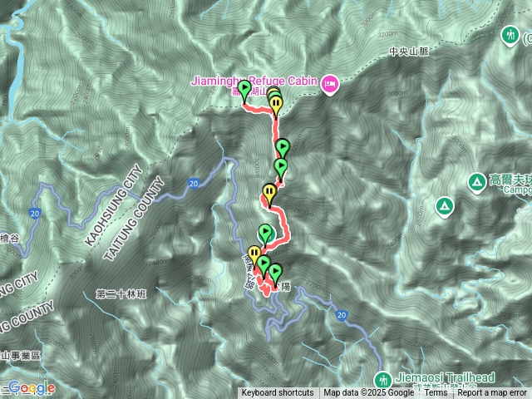
Task: Select the yellow pause marker near 2800m contour
Action: 269,192
